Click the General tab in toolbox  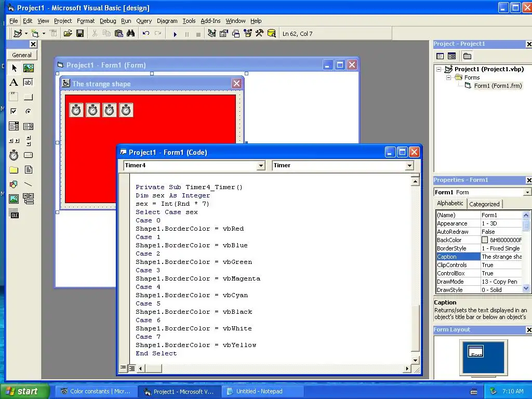point(22,55)
